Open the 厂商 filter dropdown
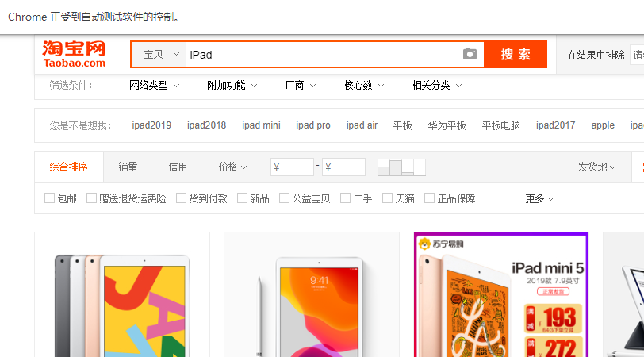This screenshot has width=644, height=357. (301, 86)
